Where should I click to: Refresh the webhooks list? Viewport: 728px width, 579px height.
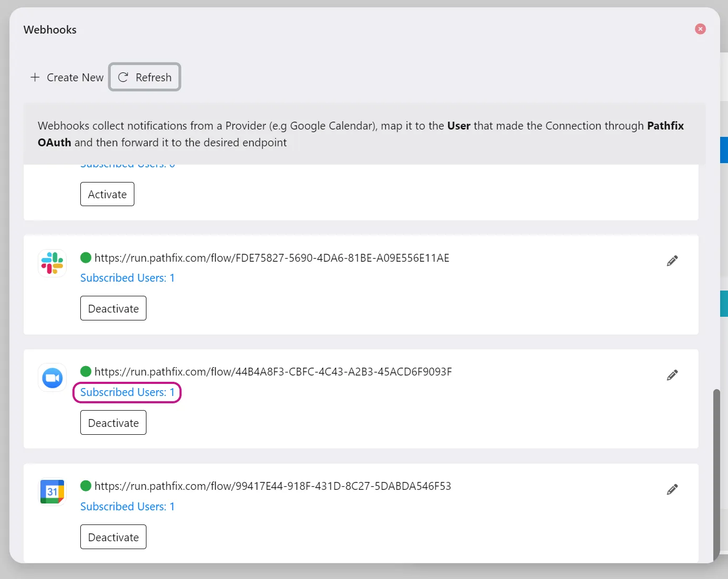145,77
